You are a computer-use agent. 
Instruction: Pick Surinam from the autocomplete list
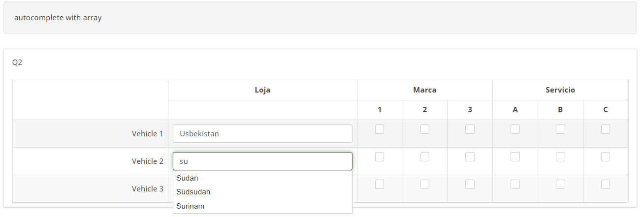(191, 206)
